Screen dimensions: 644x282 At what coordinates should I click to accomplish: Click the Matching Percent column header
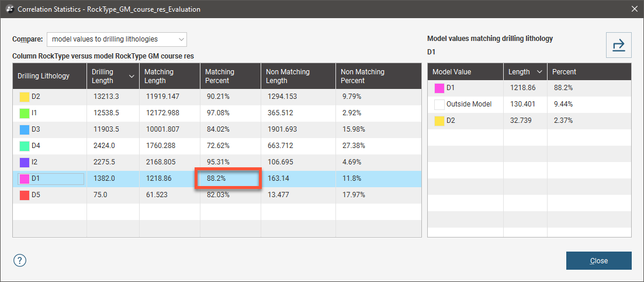point(230,76)
